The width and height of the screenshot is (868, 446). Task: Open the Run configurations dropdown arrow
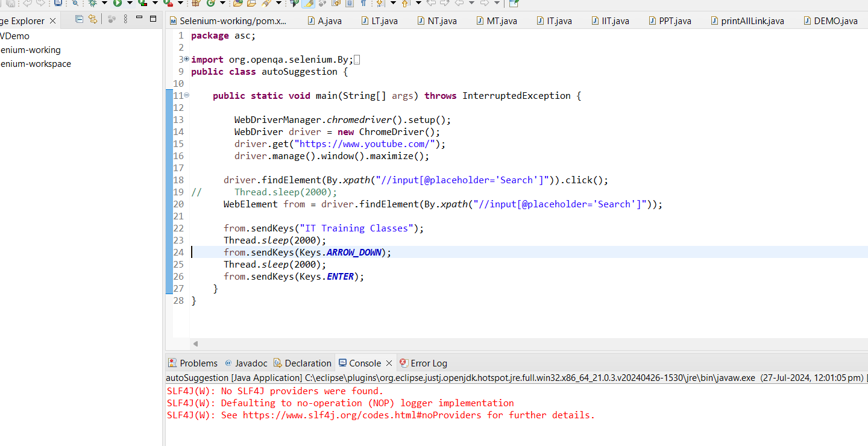(x=129, y=4)
